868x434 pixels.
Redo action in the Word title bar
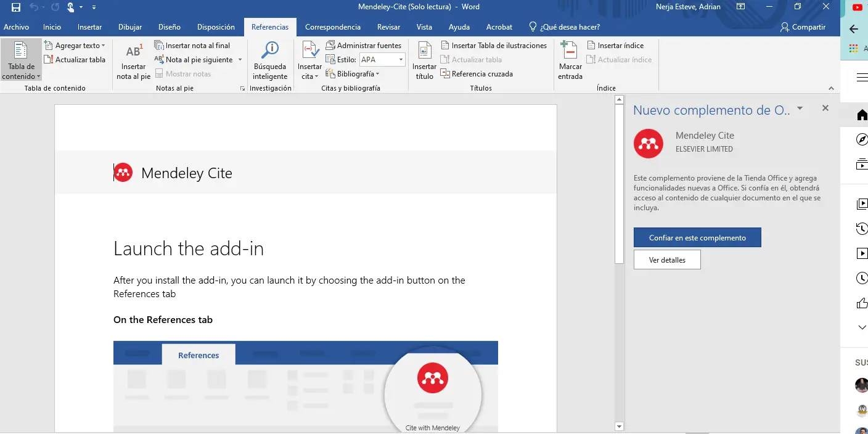(55, 7)
